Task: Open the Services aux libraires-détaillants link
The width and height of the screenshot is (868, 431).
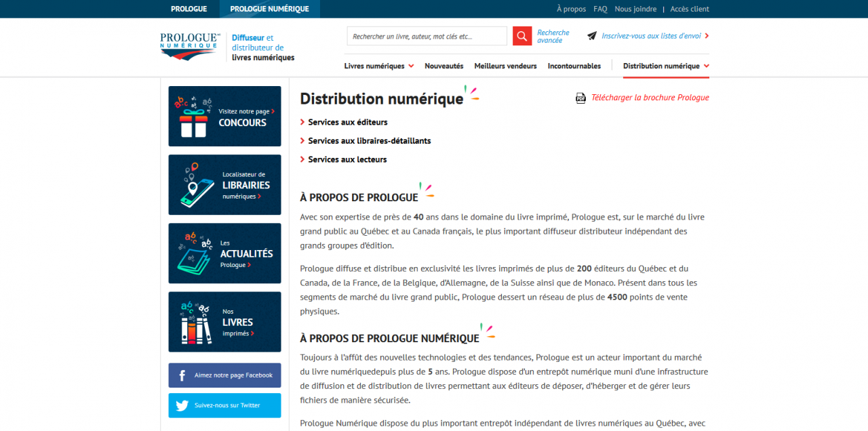Action: (x=370, y=141)
